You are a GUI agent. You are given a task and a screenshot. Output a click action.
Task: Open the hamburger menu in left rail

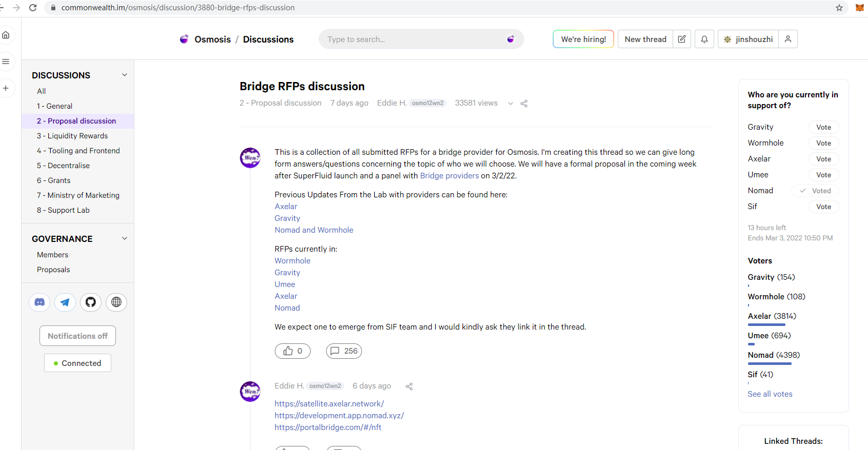6,62
